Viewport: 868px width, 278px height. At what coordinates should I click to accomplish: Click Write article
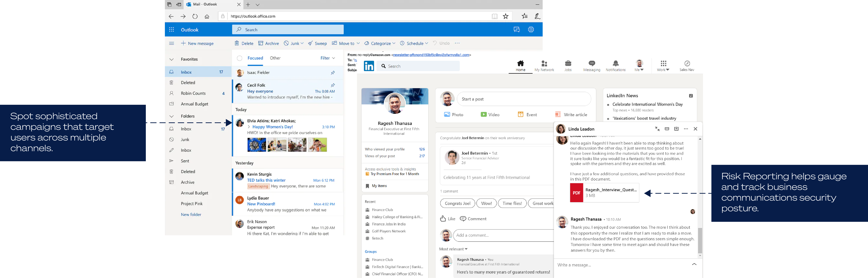click(571, 114)
